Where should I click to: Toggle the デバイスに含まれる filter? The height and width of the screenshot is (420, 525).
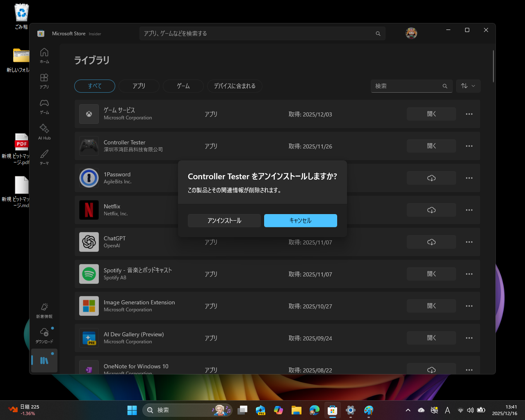click(x=234, y=86)
